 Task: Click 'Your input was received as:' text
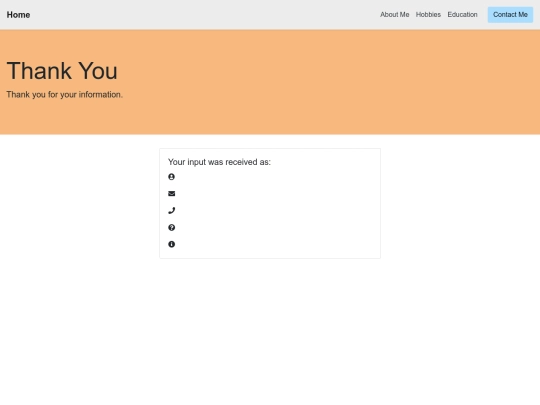tap(219, 162)
